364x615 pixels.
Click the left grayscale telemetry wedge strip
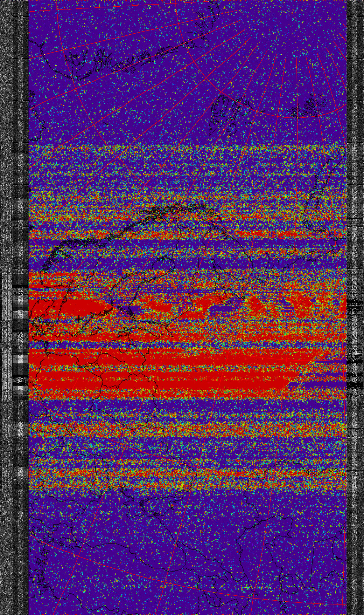pos(20,336)
